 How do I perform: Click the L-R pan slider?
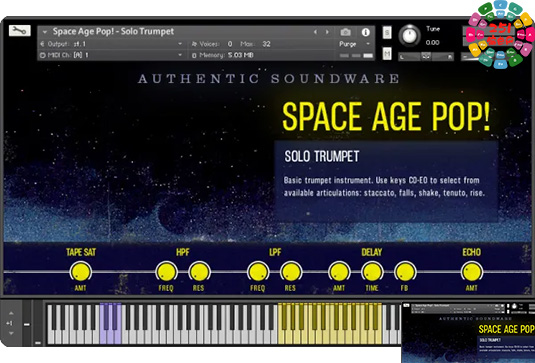426,57
